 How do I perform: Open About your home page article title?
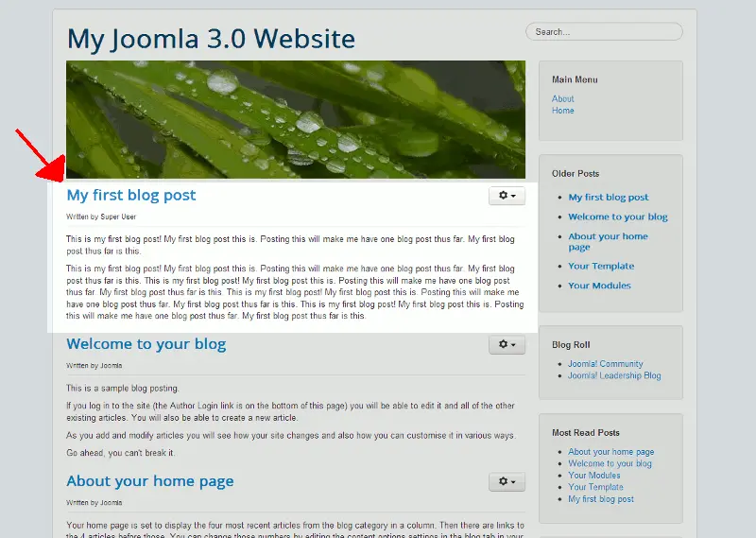150,481
